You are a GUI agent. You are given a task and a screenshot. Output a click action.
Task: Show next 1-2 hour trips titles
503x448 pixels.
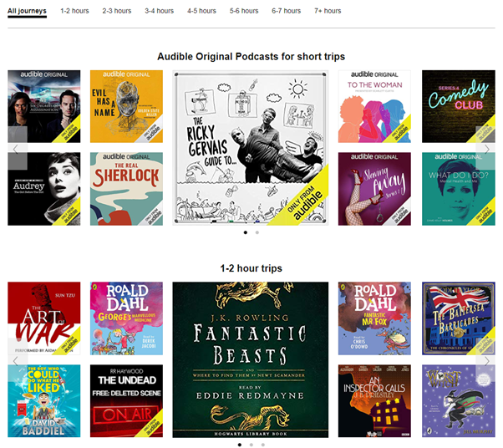coord(487,361)
